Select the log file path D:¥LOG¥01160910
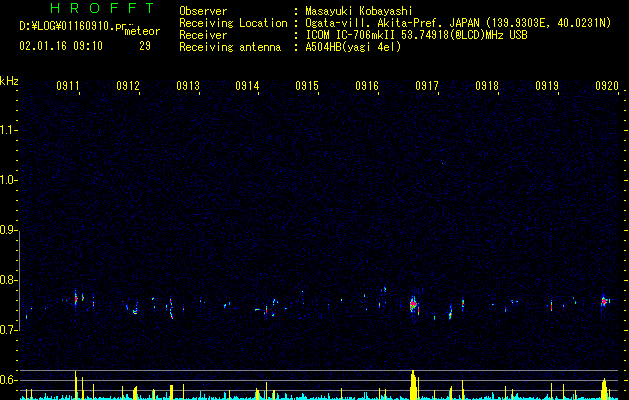The image size is (629, 400). pos(69,26)
